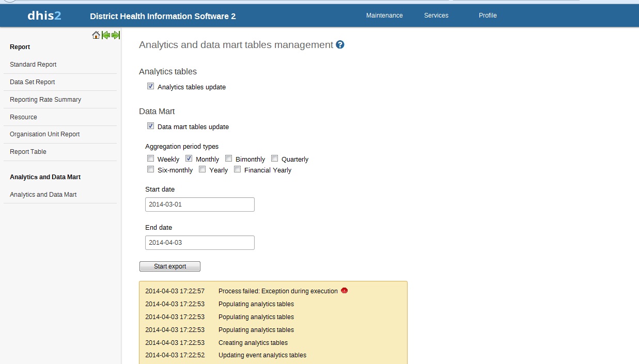Click the dhis2 logo
Image resolution: width=639 pixels, height=364 pixels.
[x=44, y=15]
